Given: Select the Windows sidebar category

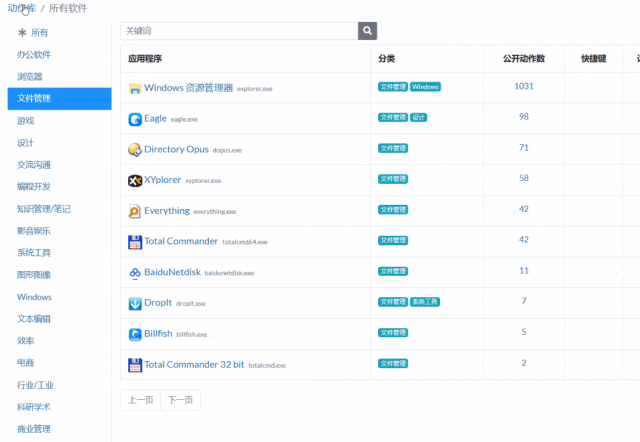Looking at the screenshot, I should pyautogui.click(x=34, y=297).
